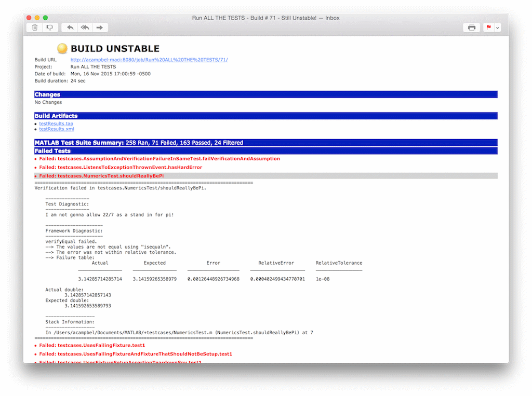Image resolution: width=532 pixels, height=396 pixels.
Task: Open the testResults.xml artifact link
Action: [x=56, y=129]
